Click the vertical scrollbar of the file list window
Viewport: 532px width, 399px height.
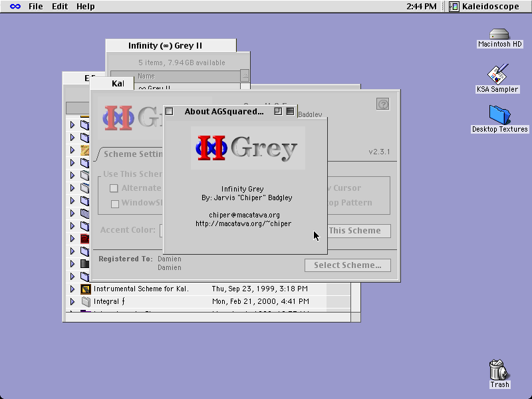[356, 299]
